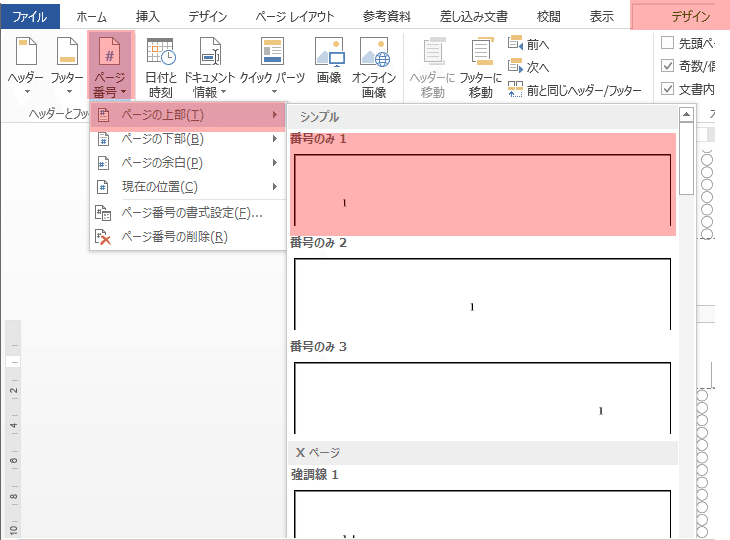Open ページ番号の書式設定(F)... dialog
The height and width of the screenshot is (540, 730).
click(187, 213)
